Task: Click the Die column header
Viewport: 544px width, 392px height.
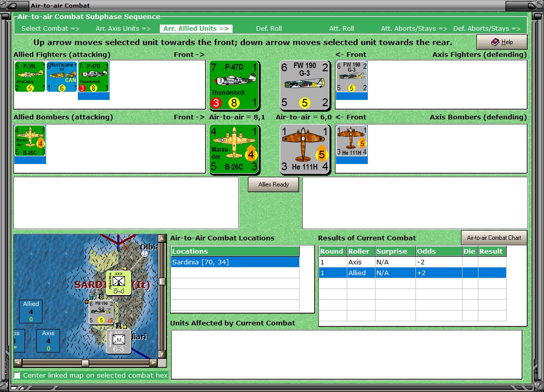Action: click(470, 252)
